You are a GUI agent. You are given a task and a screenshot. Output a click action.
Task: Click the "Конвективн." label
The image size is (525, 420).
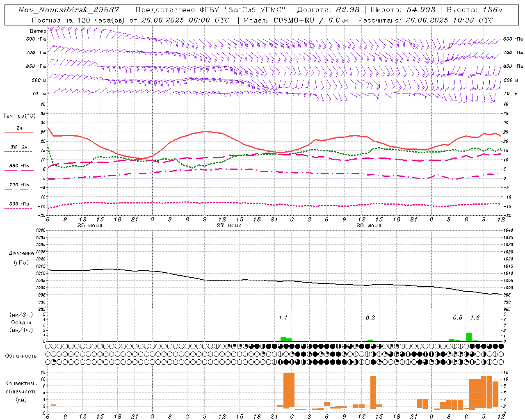[x=21, y=383]
